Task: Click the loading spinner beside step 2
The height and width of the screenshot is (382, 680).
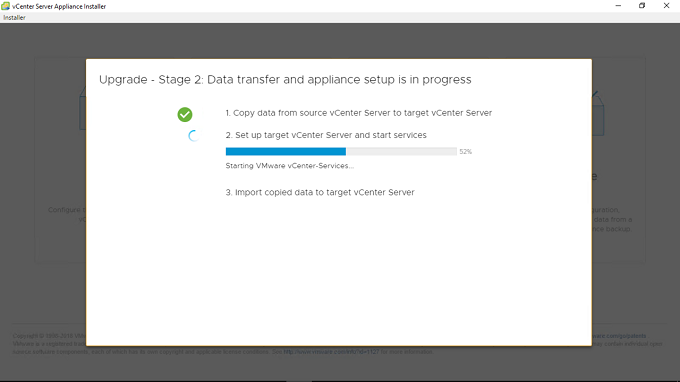Action: [x=193, y=136]
